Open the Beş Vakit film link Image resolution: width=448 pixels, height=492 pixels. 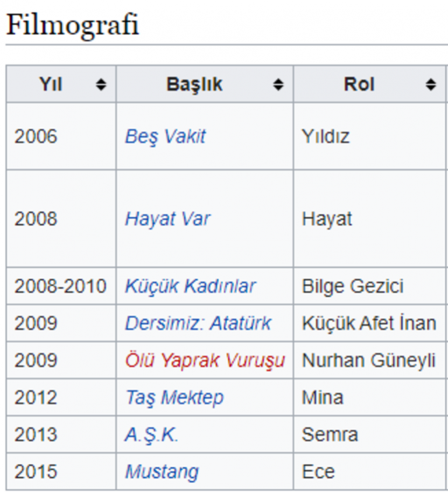pos(165,136)
